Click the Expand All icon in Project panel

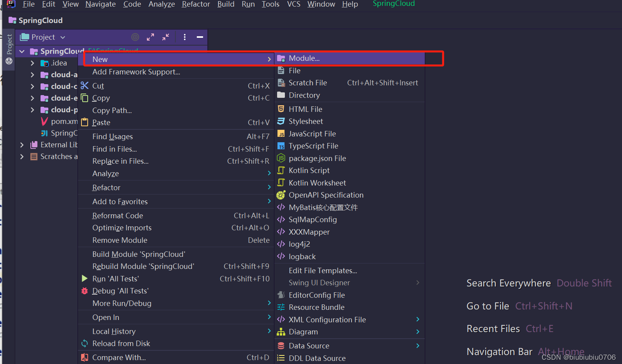150,37
